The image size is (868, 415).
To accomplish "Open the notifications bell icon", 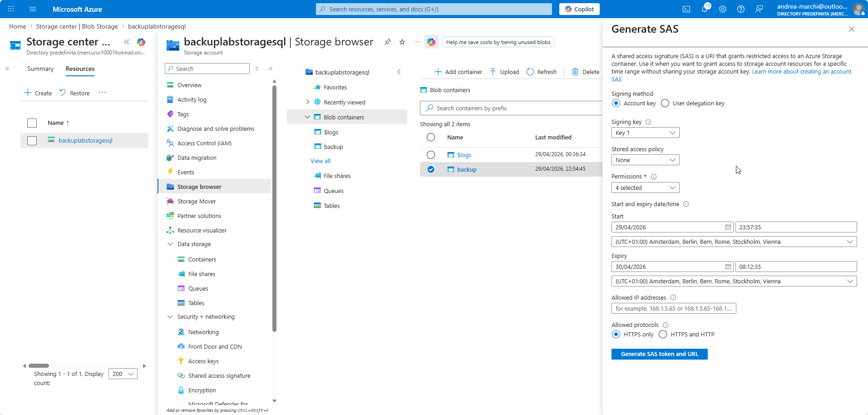I will tap(705, 9).
